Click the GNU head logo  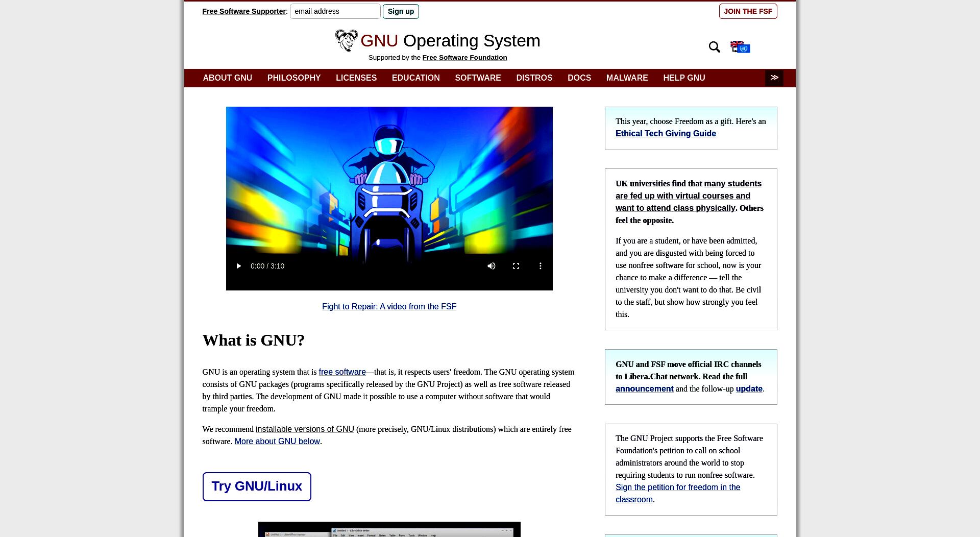coord(346,40)
